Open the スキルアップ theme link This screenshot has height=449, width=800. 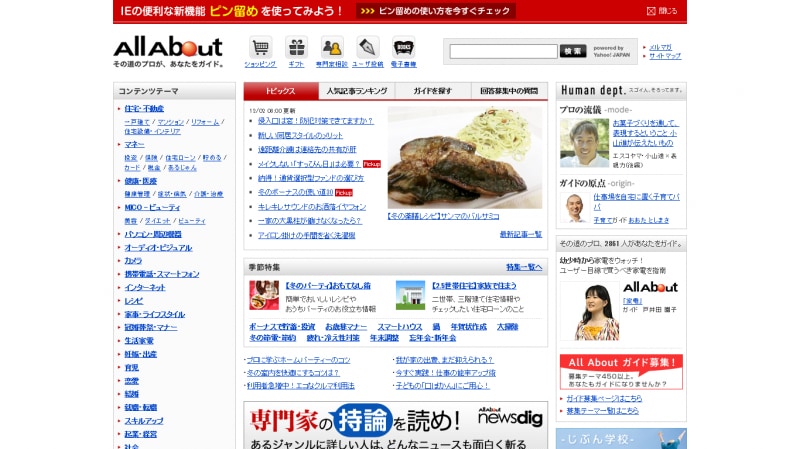(144, 420)
